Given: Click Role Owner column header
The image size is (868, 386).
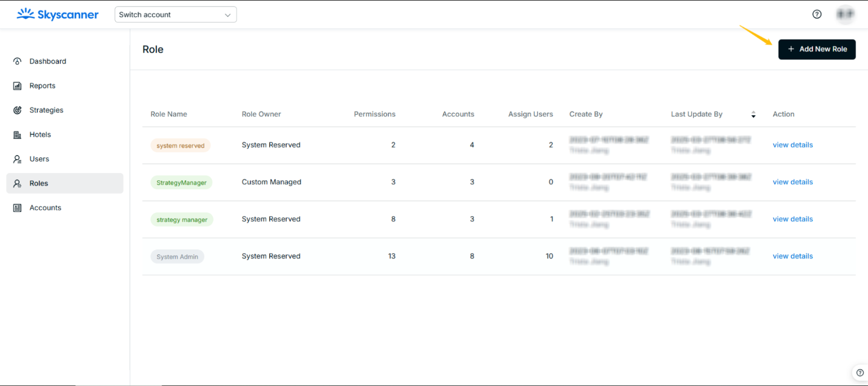Looking at the screenshot, I should (x=261, y=114).
